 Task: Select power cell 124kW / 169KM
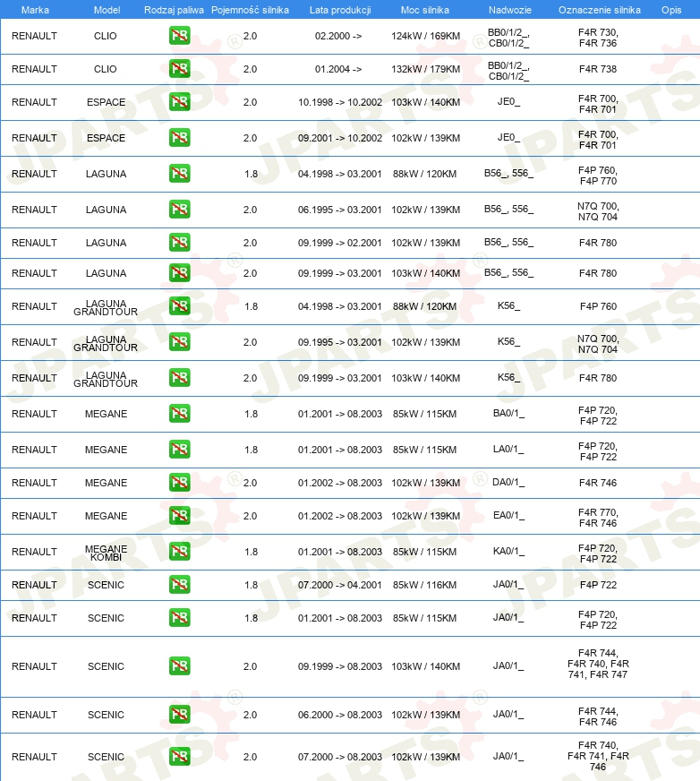click(x=426, y=37)
